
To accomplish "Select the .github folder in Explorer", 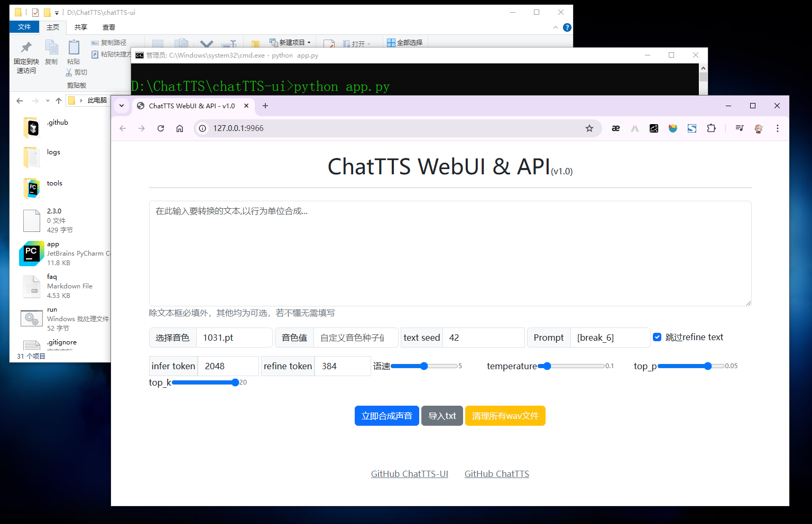I will pos(46,128).
